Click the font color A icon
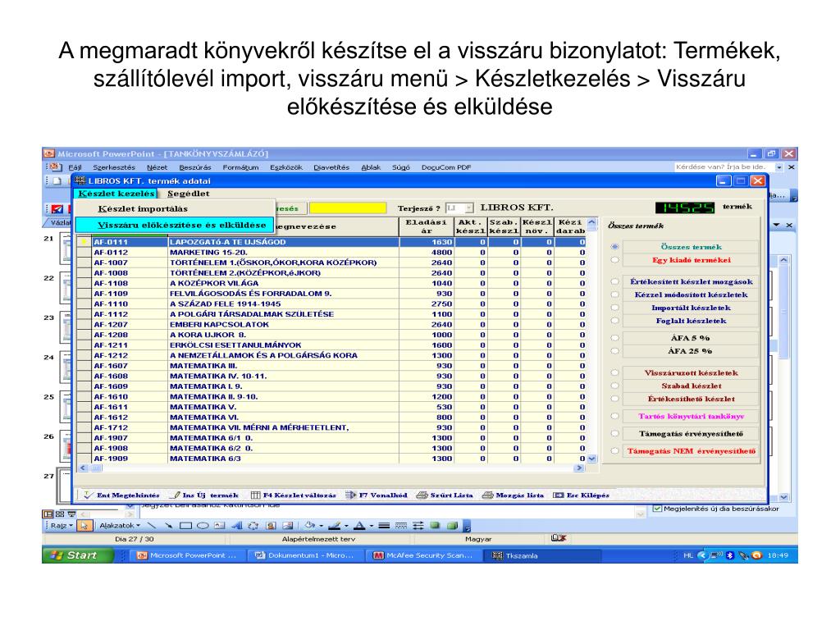 pos(359,526)
